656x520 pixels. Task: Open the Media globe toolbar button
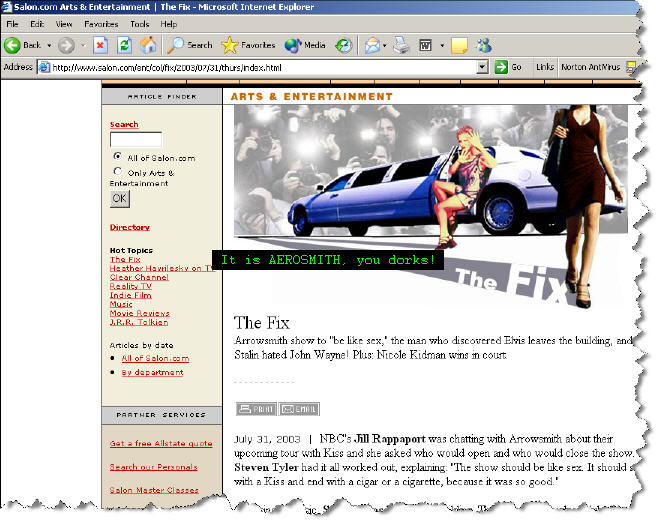point(305,45)
